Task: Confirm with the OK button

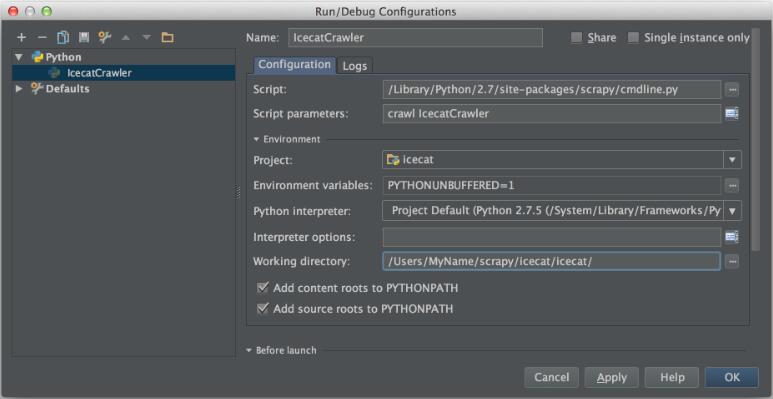Action: (x=732, y=377)
